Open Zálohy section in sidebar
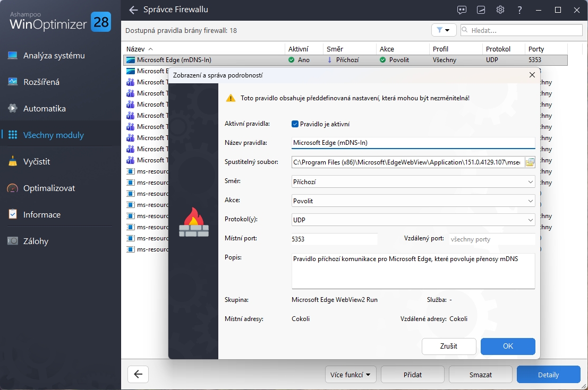This screenshot has width=588, height=390. pyautogui.click(x=36, y=241)
